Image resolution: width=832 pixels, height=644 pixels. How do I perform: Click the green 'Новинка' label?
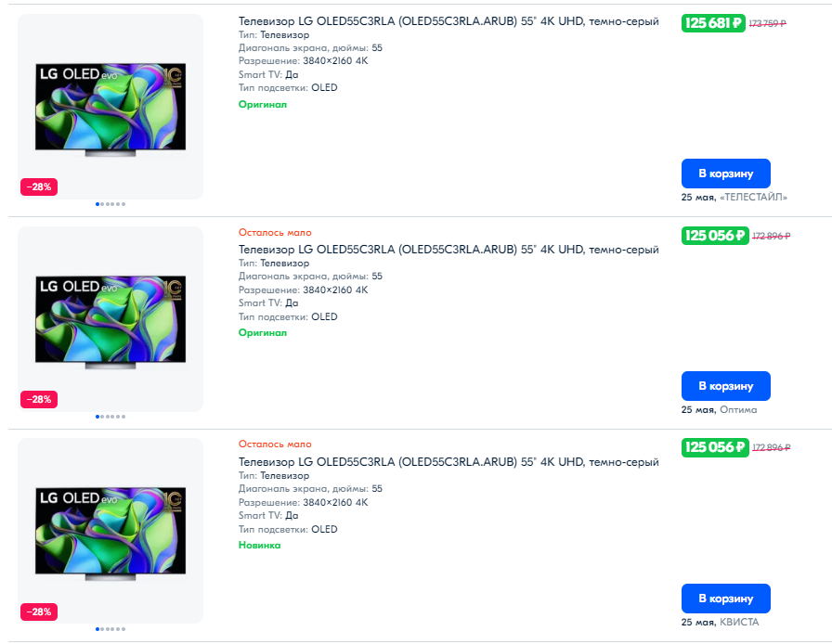click(259, 546)
